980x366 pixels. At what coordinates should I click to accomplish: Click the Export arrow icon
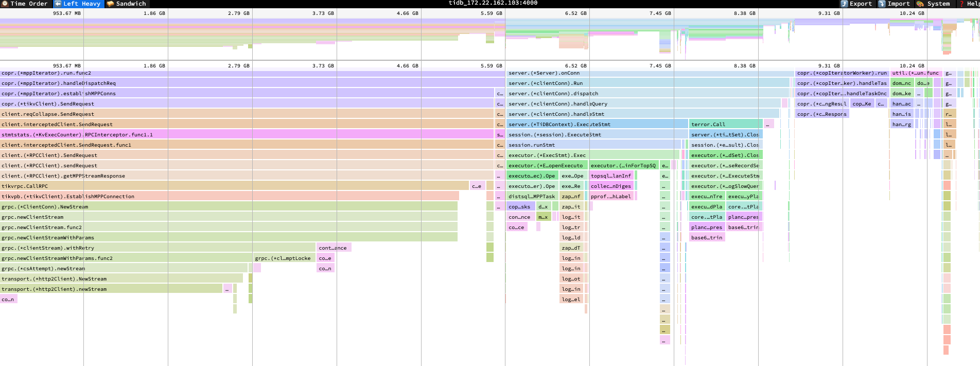coord(844,4)
